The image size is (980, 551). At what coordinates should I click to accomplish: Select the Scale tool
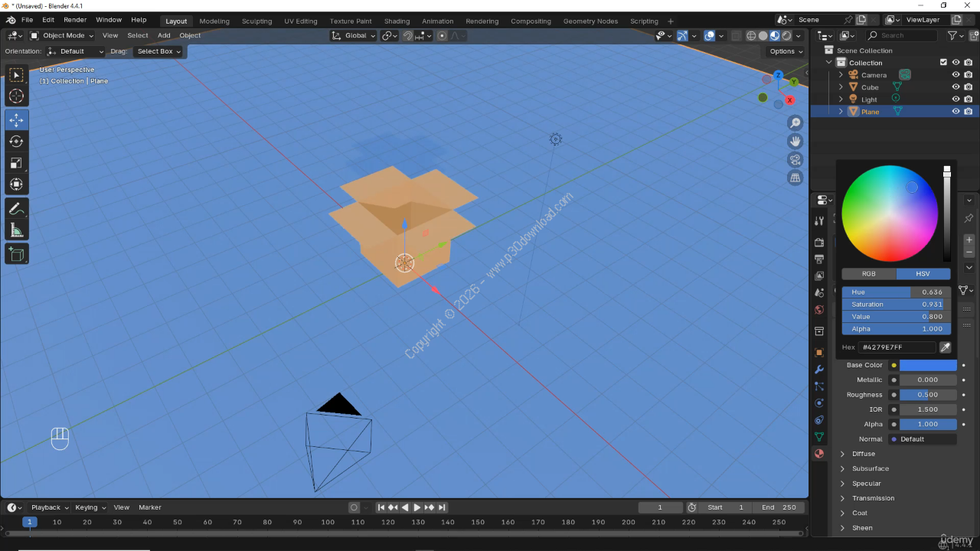coord(16,163)
